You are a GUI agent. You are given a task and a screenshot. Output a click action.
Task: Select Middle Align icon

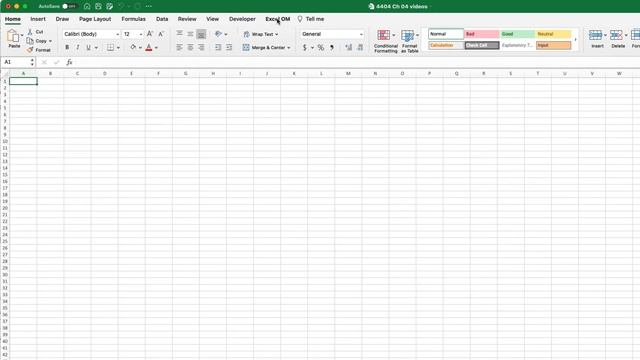point(190,34)
